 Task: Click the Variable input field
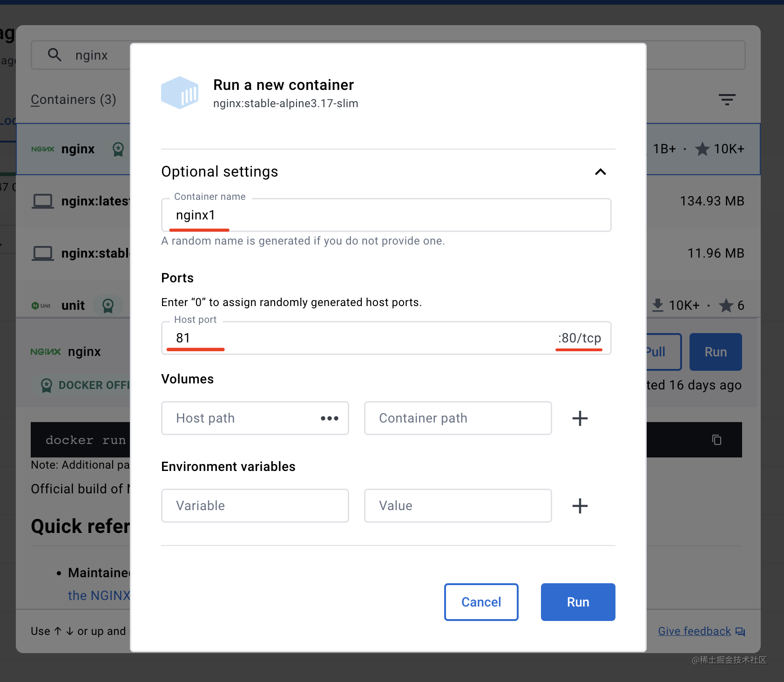click(x=255, y=506)
